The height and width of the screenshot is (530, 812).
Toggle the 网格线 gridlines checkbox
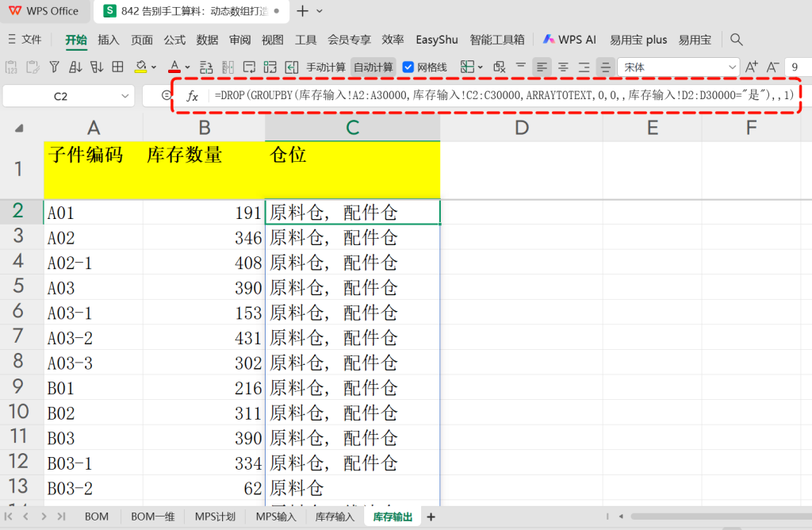click(408, 67)
